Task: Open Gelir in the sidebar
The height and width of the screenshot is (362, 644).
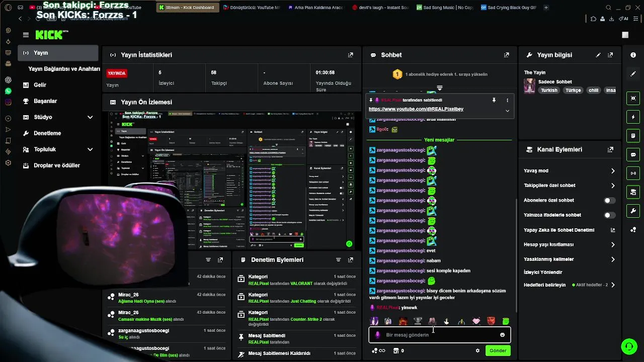Action: [40, 85]
